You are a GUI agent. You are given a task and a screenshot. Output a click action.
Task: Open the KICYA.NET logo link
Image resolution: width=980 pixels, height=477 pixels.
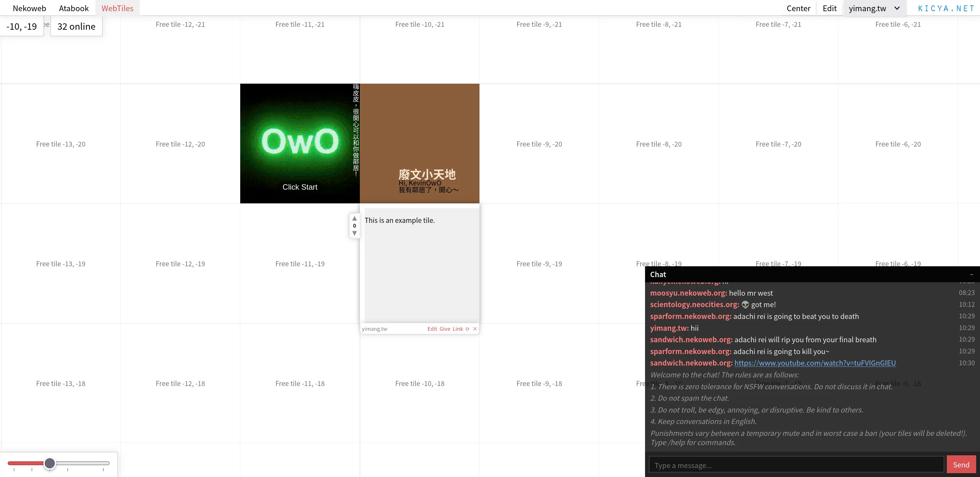(x=946, y=8)
